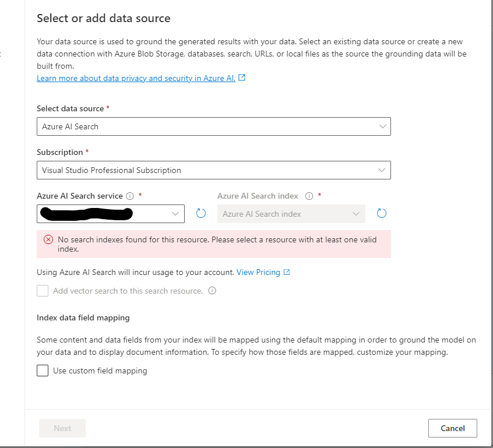Check Add vector search to this resource

point(43,291)
